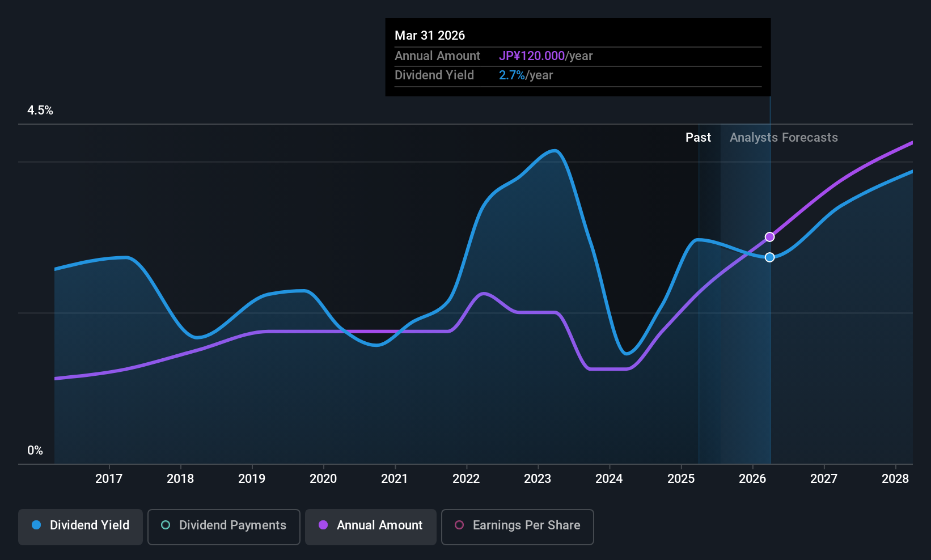The width and height of the screenshot is (931, 560).
Task: Click the 2.7% dividend yield tooltip value
Action: [512, 75]
